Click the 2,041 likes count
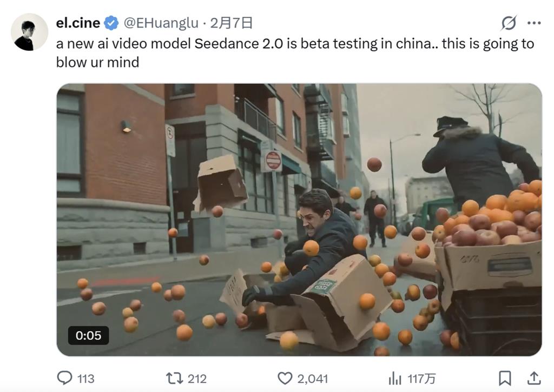This screenshot has height=392, width=554. (x=313, y=378)
